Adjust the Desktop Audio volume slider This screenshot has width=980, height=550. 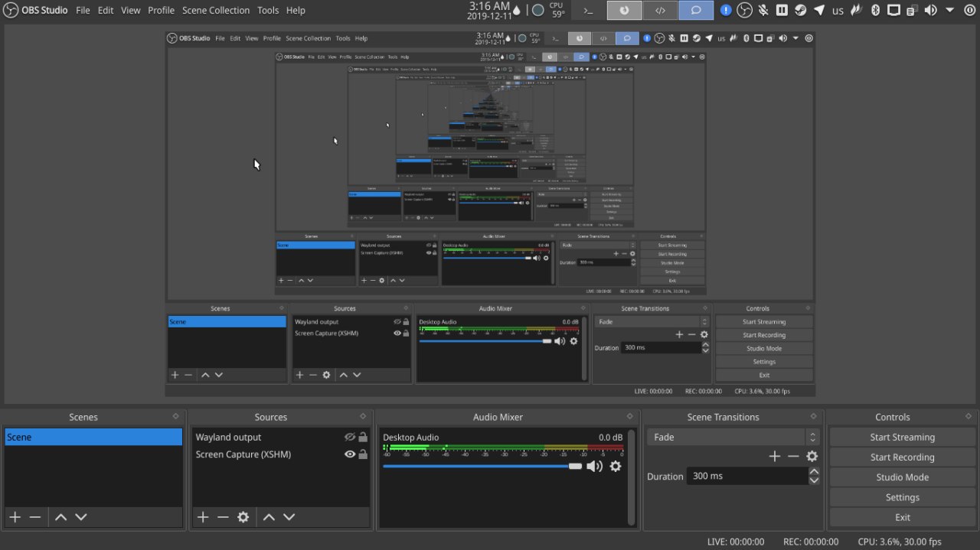[482, 466]
